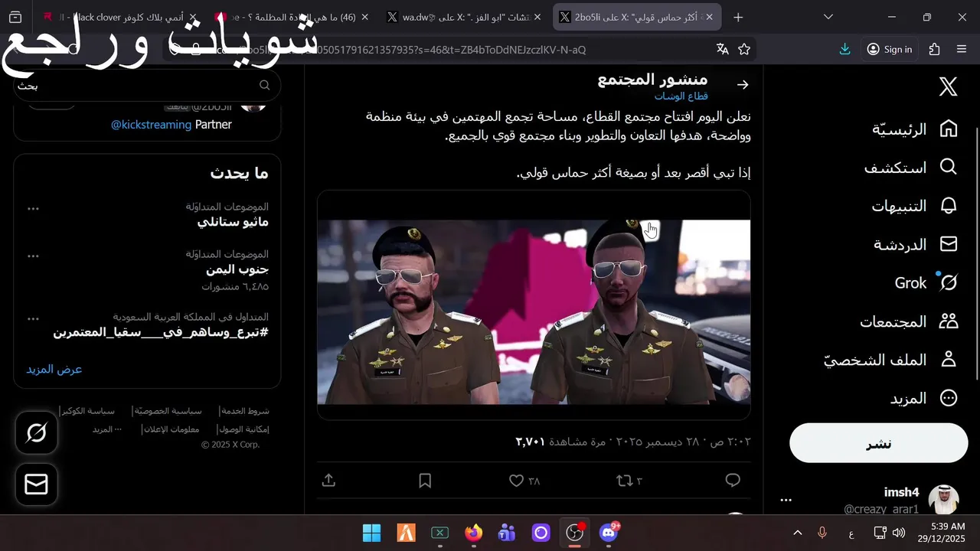This screenshot has height=551, width=980.
Task: Click microphone icon in system tray
Action: [x=822, y=533]
